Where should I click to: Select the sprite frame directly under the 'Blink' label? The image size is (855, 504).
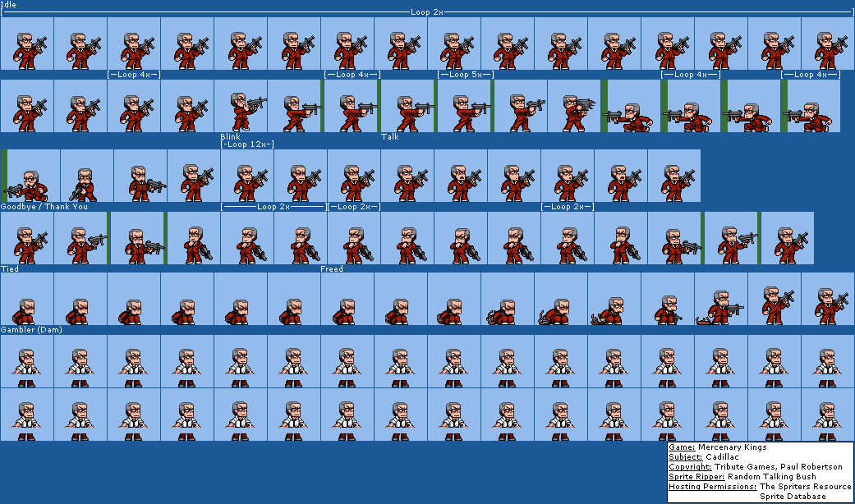247,176
